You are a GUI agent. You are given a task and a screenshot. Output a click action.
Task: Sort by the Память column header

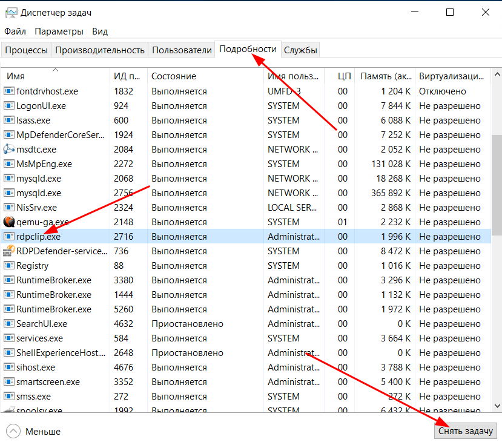tap(385, 76)
